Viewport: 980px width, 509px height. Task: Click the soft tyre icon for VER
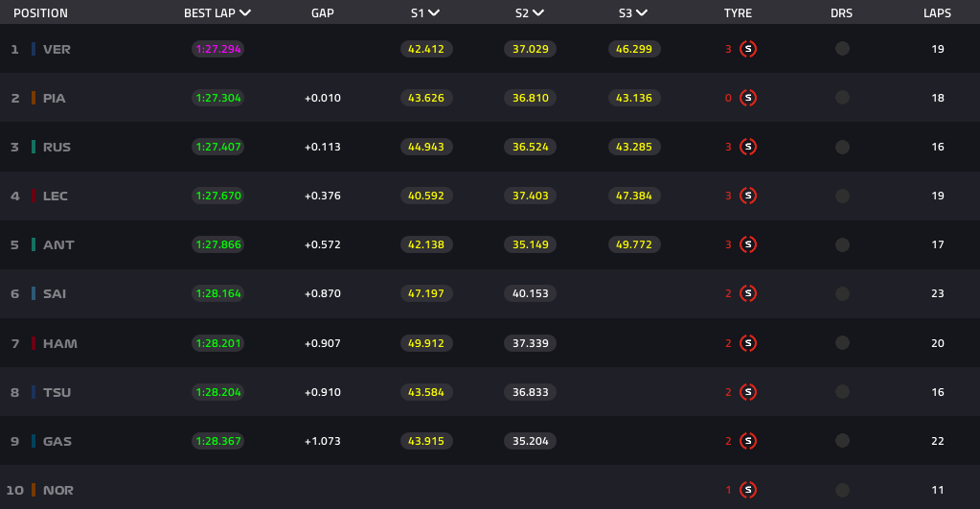coord(748,49)
